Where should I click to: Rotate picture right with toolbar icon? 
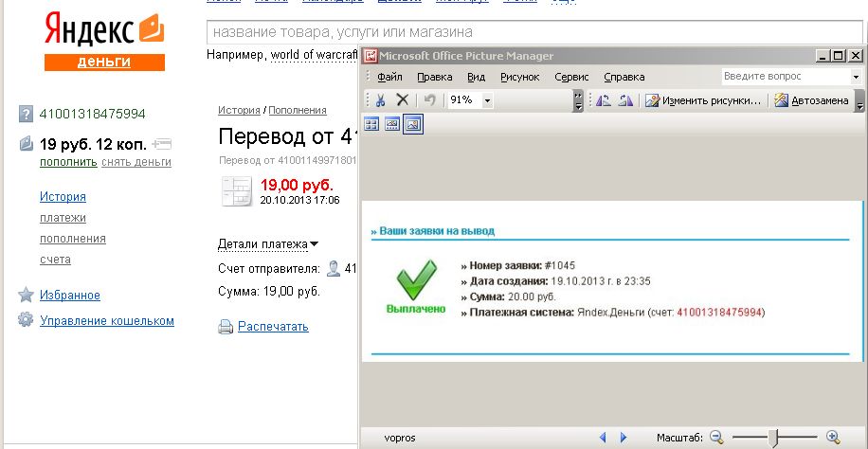pyautogui.click(x=625, y=100)
